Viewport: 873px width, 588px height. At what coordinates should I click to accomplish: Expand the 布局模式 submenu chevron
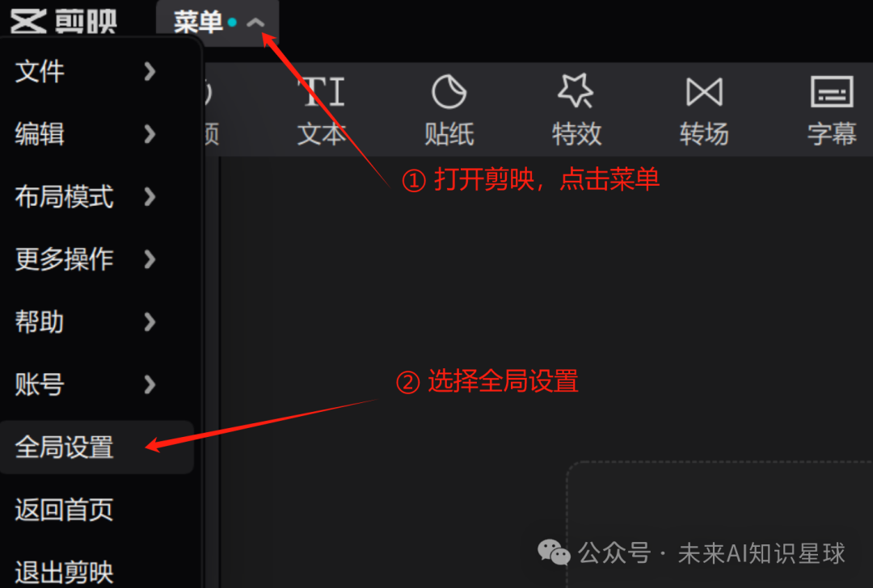pyautogui.click(x=150, y=196)
